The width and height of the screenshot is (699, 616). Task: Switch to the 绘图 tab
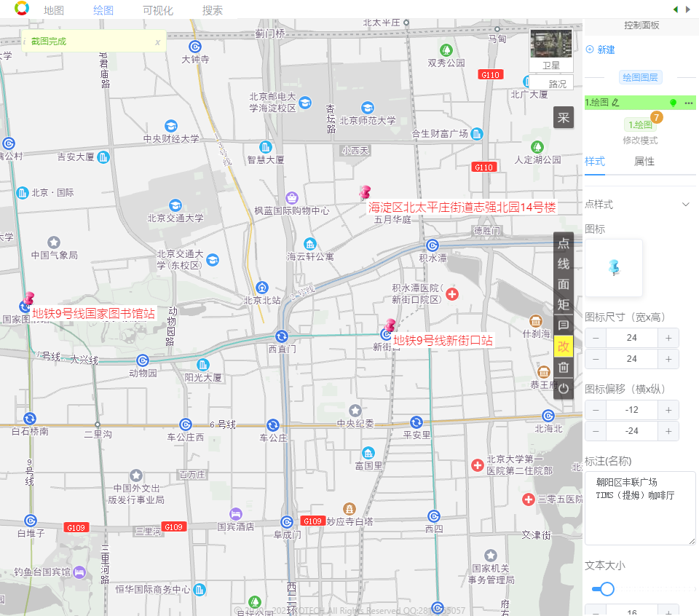click(103, 10)
